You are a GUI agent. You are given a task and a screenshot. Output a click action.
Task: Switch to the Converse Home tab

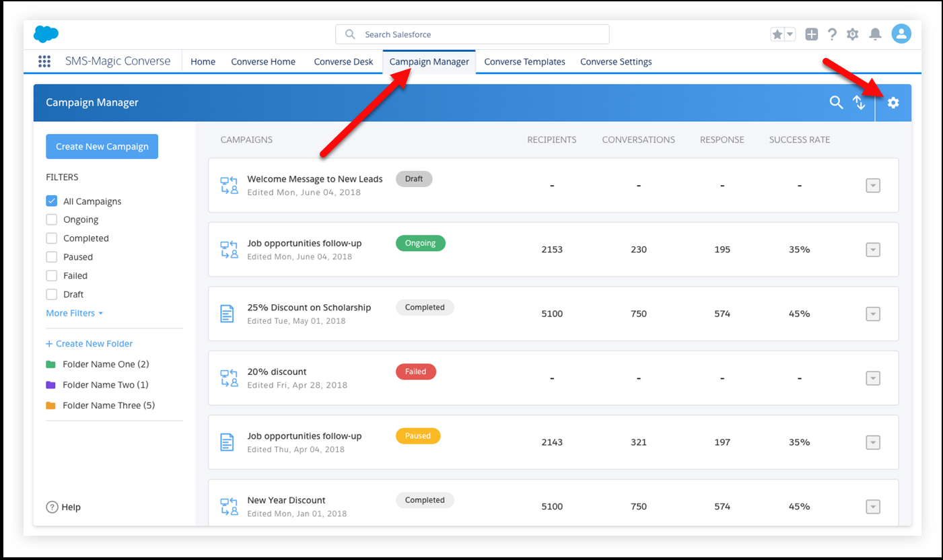coord(263,61)
